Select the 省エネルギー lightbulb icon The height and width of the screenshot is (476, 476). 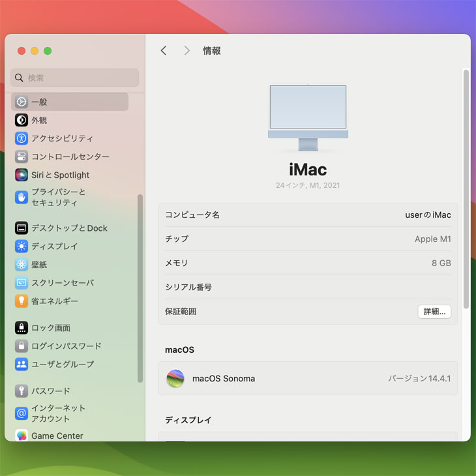click(22, 301)
